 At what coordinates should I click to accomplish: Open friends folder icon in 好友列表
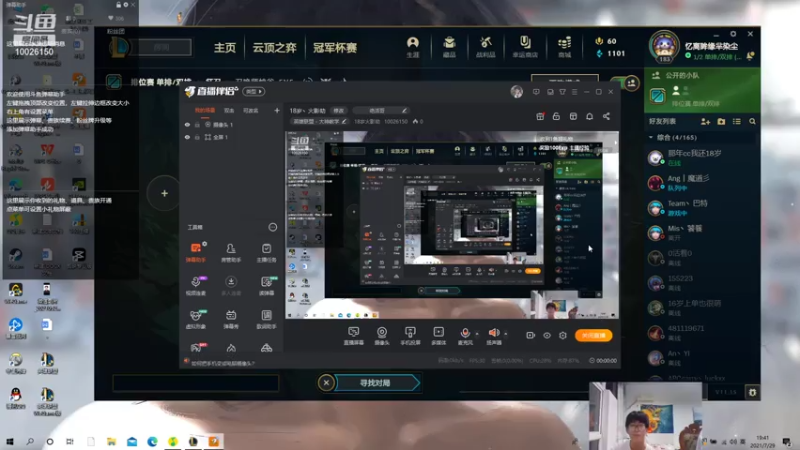[x=721, y=121]
